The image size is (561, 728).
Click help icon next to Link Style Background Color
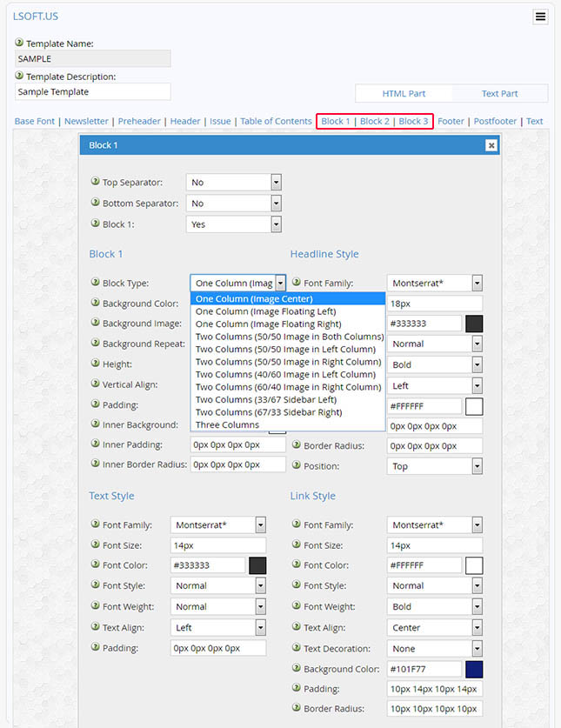297,668
